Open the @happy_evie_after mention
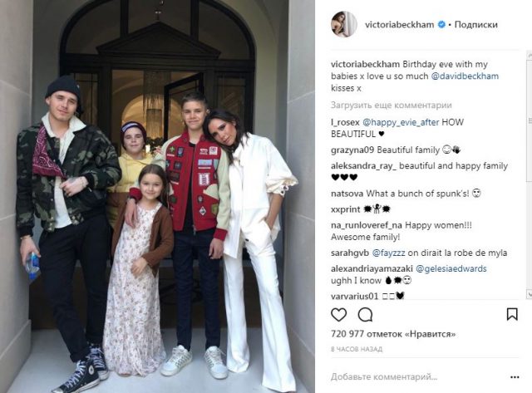The height and width of the screenshot is (393, 532). pyautogui.click(x=401, y=122)
